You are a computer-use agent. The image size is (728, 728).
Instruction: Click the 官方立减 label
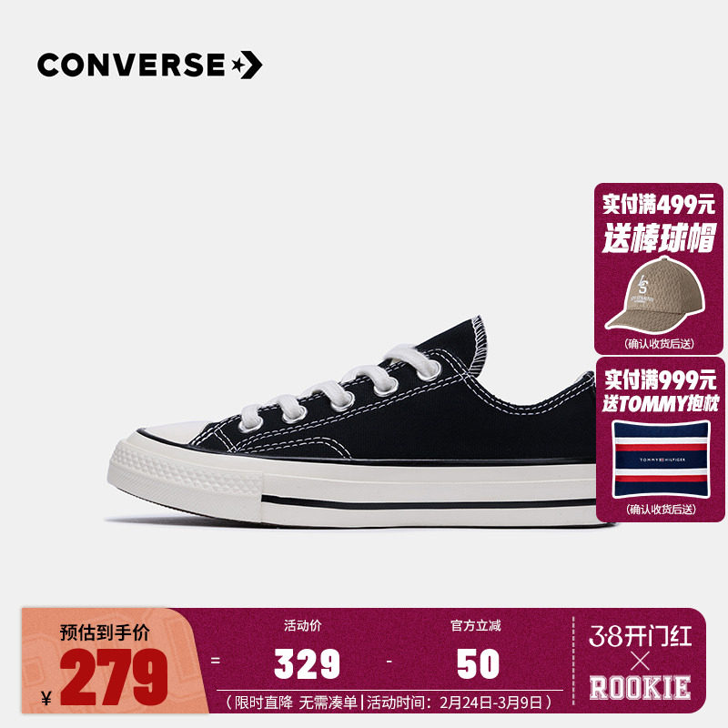click(x=476, y=625)
